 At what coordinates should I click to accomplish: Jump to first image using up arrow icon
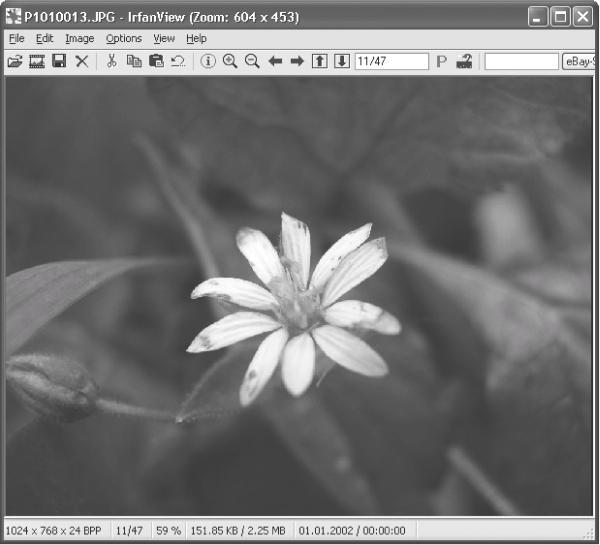pyautogui.click(x=320, y=61)
